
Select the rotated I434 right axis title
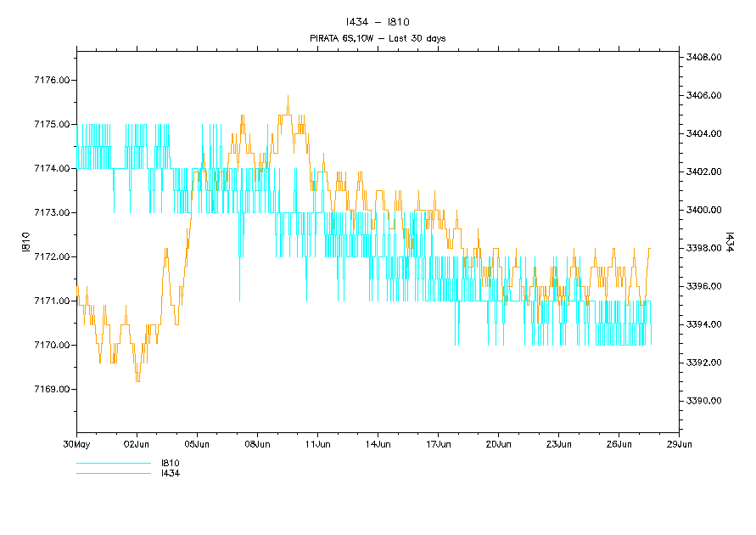(x=730, y=242)
